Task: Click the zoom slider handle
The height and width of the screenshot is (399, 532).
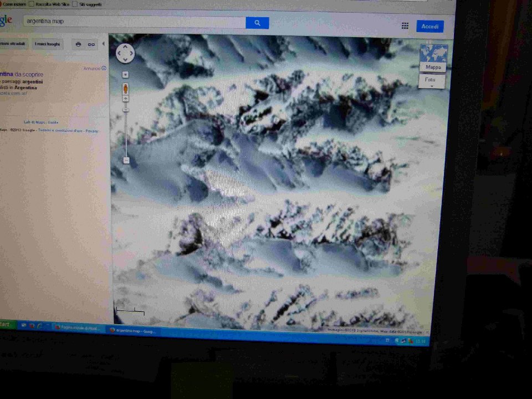Action: (126, 110)
